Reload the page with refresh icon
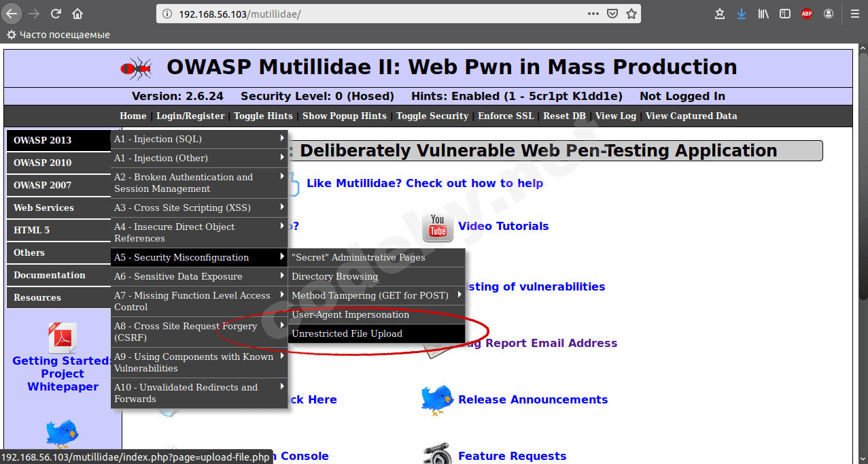 56,14
